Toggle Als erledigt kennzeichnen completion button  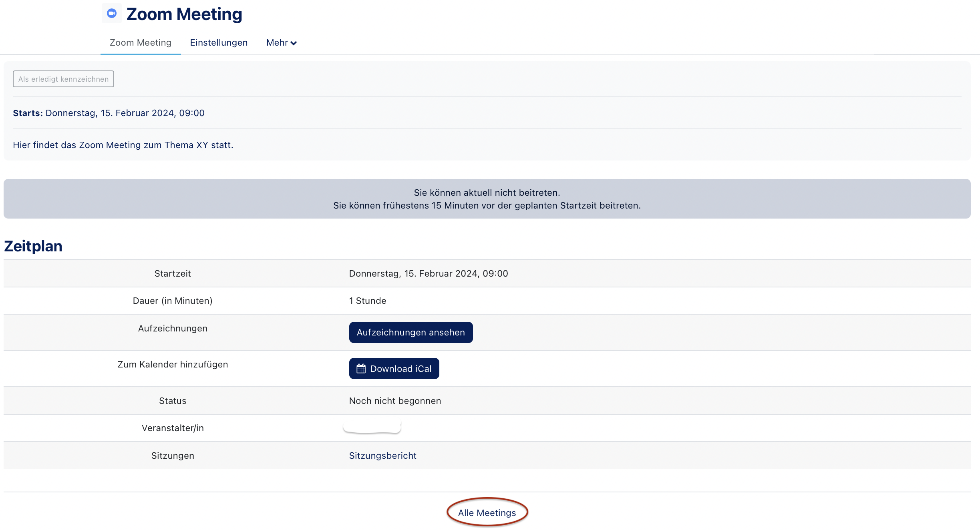coord(63,79)
